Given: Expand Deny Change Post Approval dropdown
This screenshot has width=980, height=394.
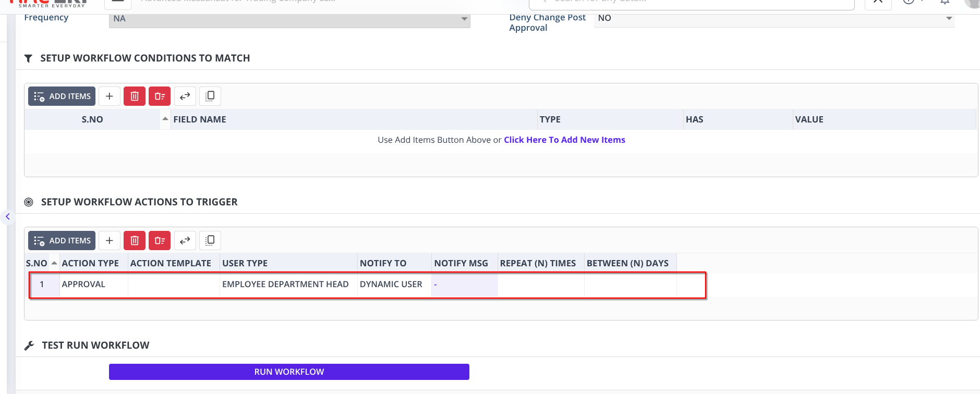Looking at the screenshot, I should tap(774, 18).
